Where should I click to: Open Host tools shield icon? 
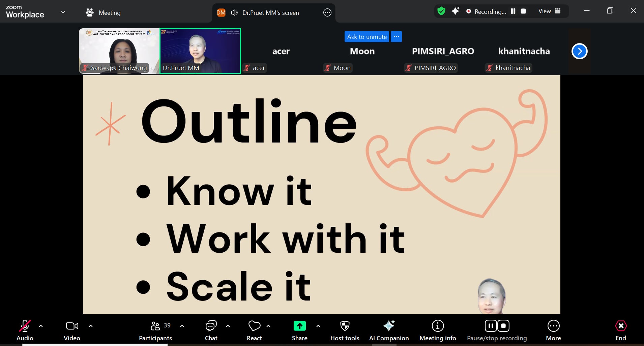coord(345,326)
